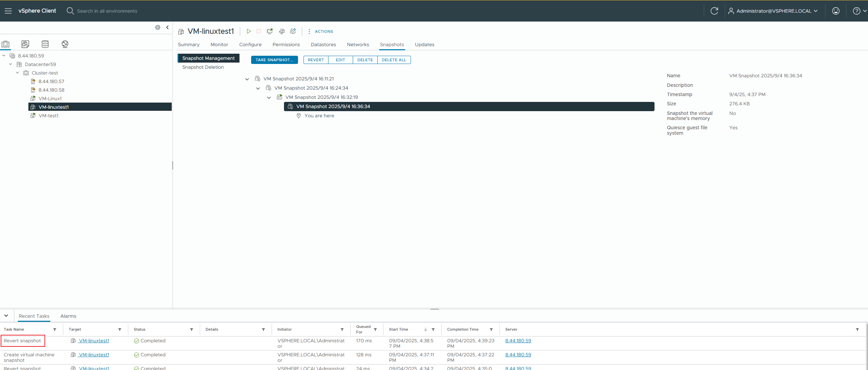The image size is (868, 370).
Task: Select host 8.44.180.57 in tree
Action: click(x=51, y=81)
